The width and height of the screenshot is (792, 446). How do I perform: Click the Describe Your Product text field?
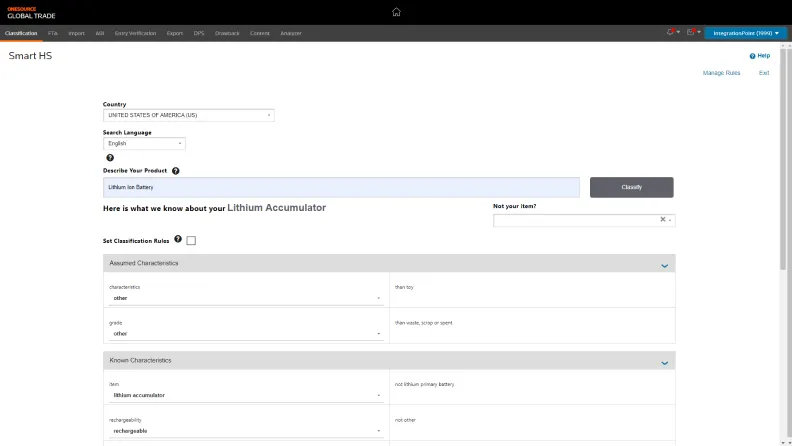(x=341, y=187)
